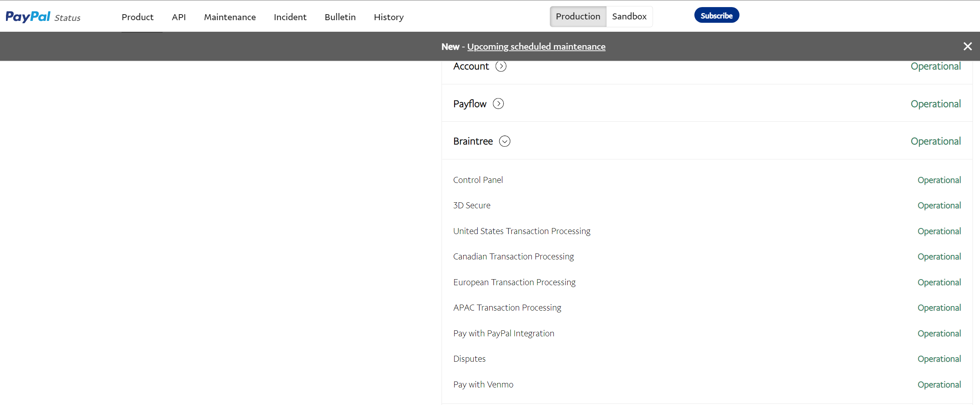Open the PayPal Status logo home link
Screen dimensions: 980x405
click(x=43, y=17)
